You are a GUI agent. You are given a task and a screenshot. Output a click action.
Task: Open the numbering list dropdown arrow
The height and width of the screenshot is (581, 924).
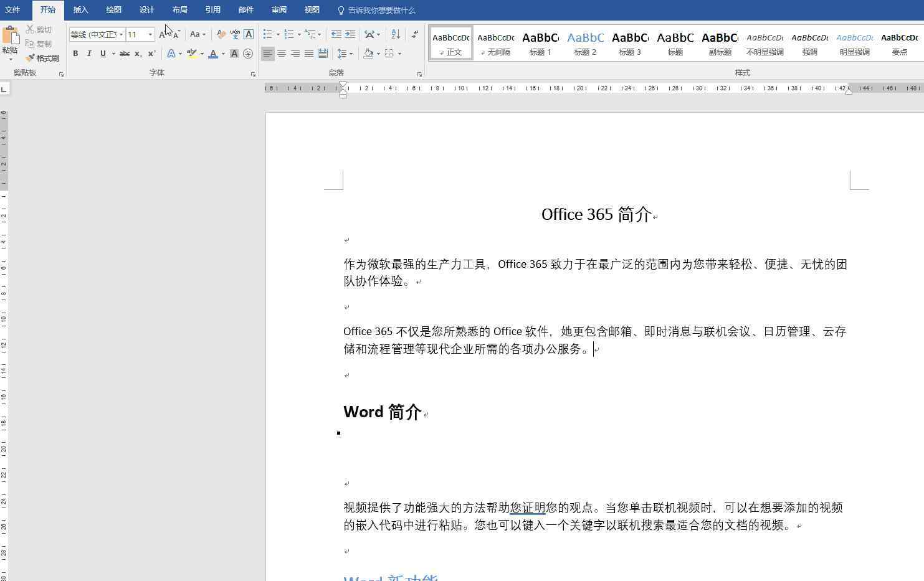(x=299, y=34)
